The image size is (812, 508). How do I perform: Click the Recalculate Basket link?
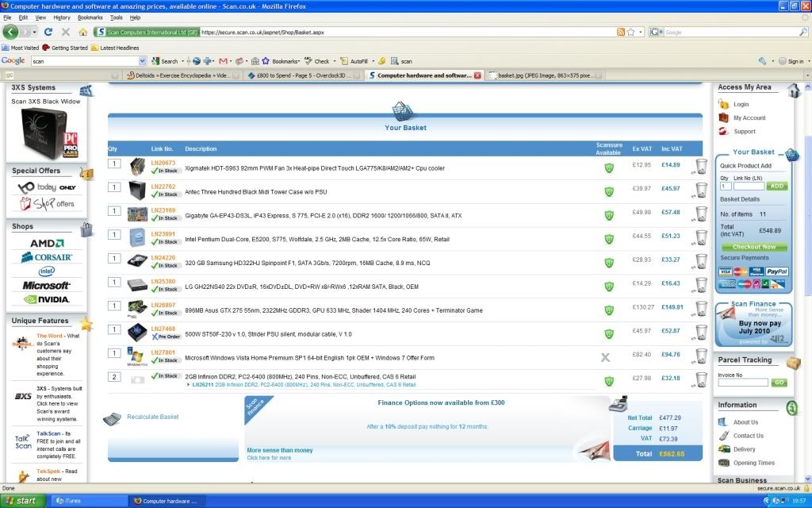[x=153, y=417]
